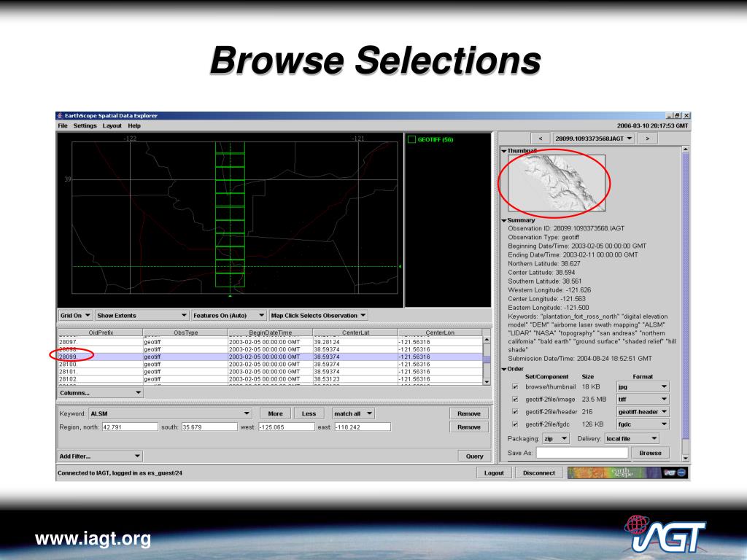This screenshot has width=747, height=560.
Task: Toggle the GEOTIFF (56) layer box
Action: point(411,139)
